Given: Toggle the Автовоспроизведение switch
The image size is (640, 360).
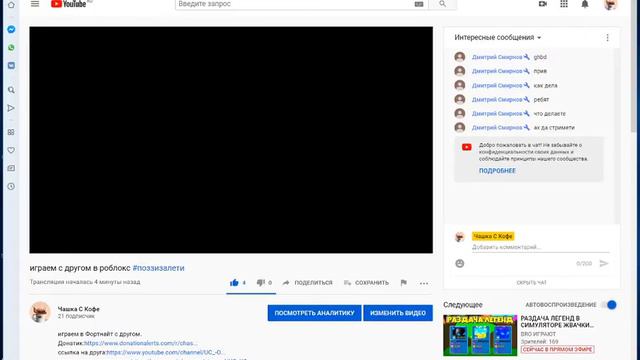Looking at the screenshot, I should (x=608, y=305).
